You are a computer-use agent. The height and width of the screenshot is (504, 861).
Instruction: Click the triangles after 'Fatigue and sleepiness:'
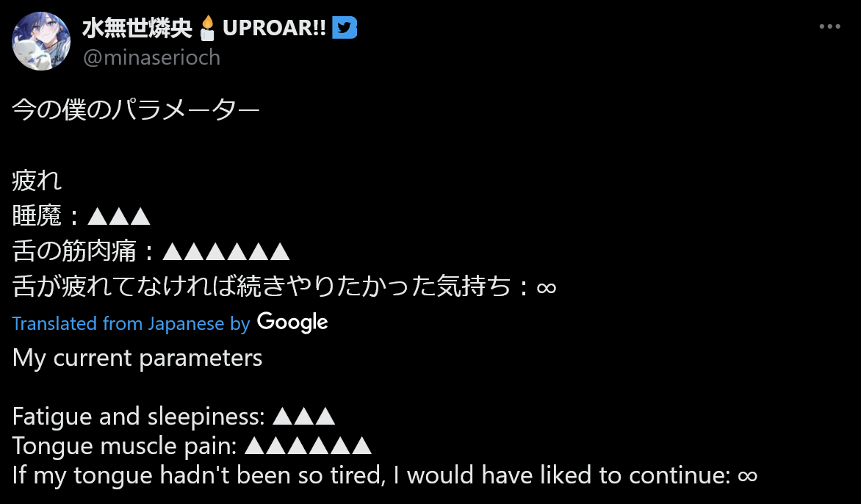point(303,416)
